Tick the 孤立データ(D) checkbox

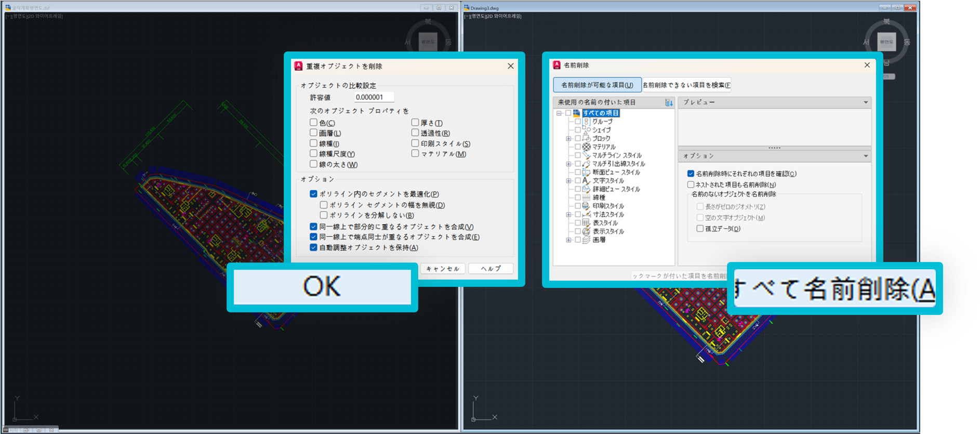point(700,229)
